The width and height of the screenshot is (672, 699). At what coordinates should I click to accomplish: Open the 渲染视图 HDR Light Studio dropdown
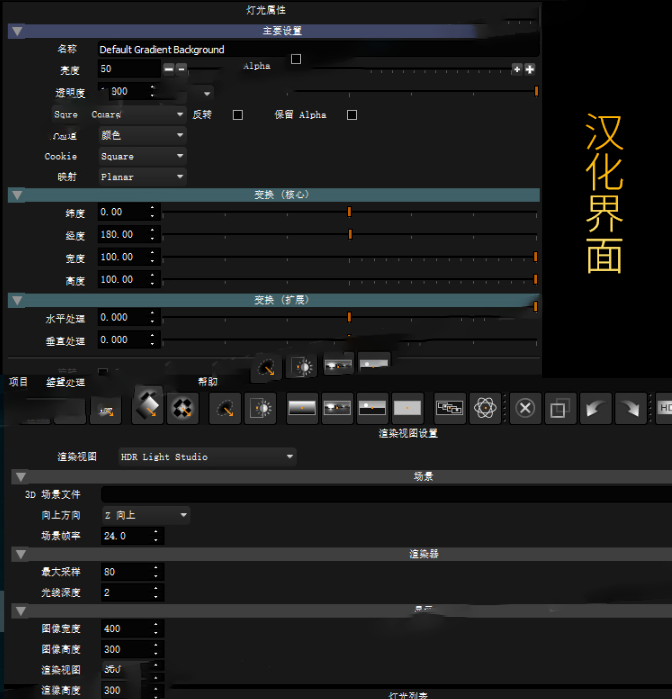coord(207,457)
